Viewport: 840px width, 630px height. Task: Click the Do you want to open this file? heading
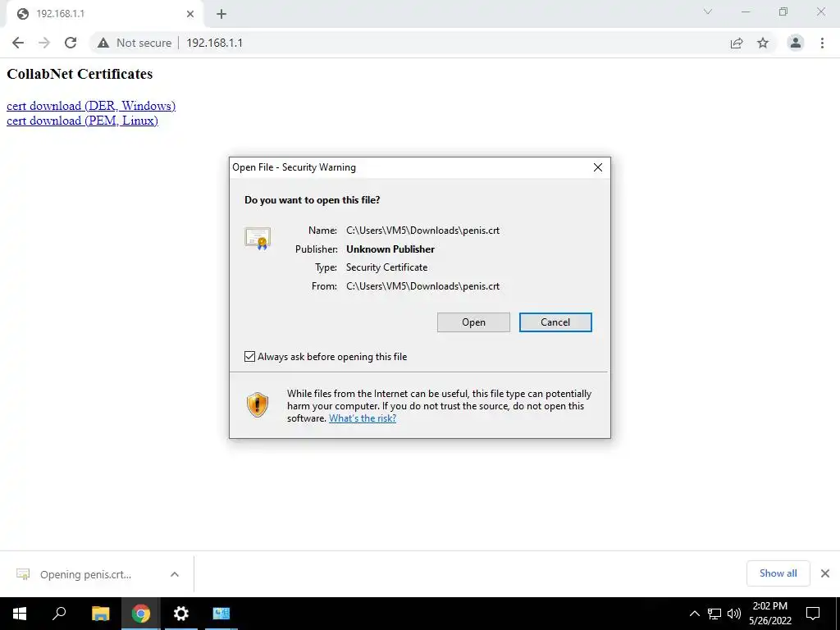[313, 200]
